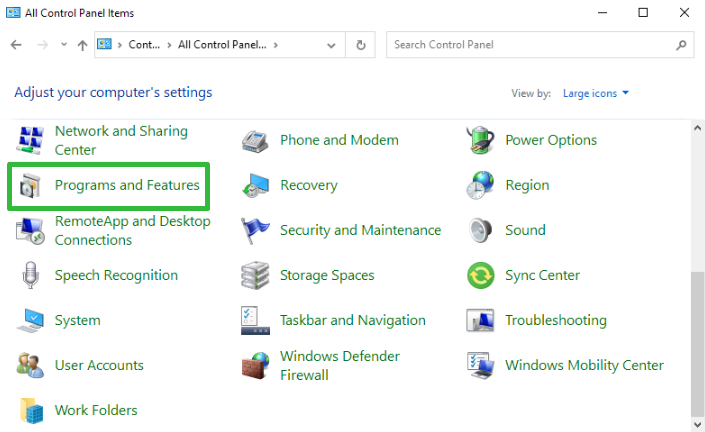The image size is (705, 432).
Task: Click the Security and Maintenance flag icon
Action: pos(255,231)
